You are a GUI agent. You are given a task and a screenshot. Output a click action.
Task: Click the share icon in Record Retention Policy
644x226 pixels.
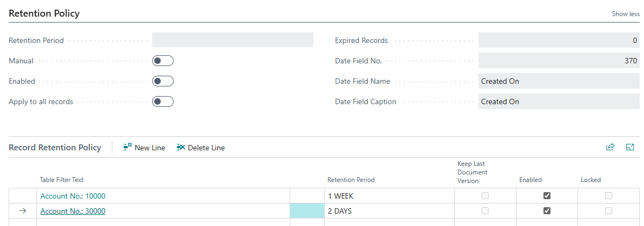[610, 147]
